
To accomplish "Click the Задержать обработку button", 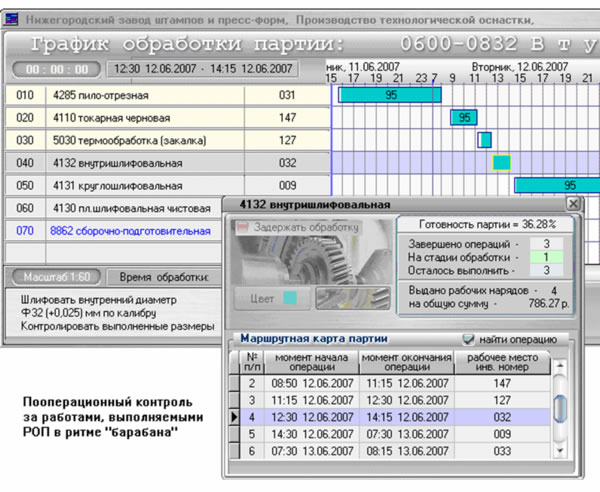I will pos(298,228).
